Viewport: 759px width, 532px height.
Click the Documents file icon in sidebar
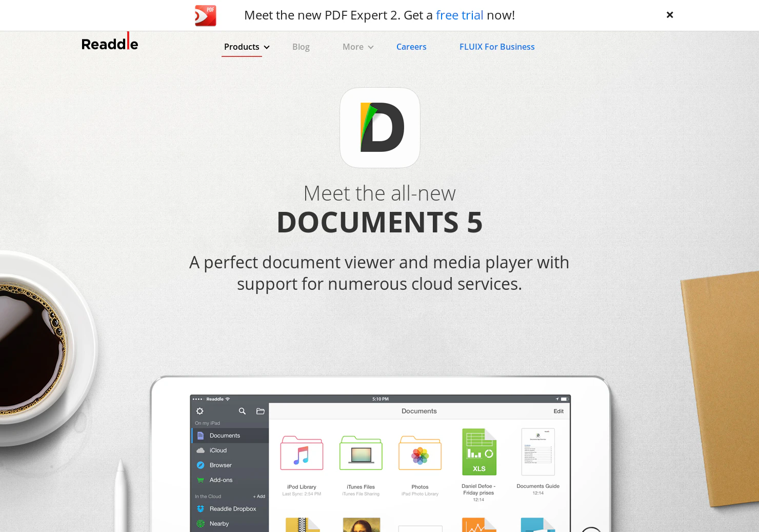tap(201, 436)
